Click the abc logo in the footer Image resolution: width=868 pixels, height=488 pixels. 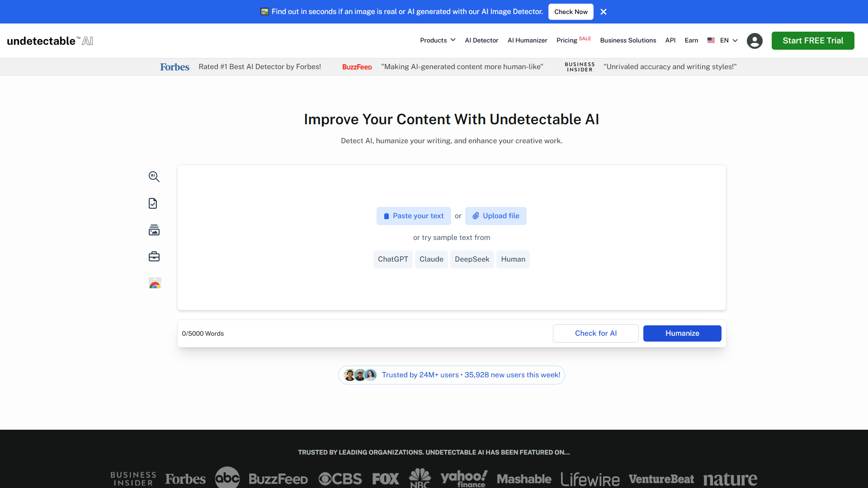pos(227,478)
